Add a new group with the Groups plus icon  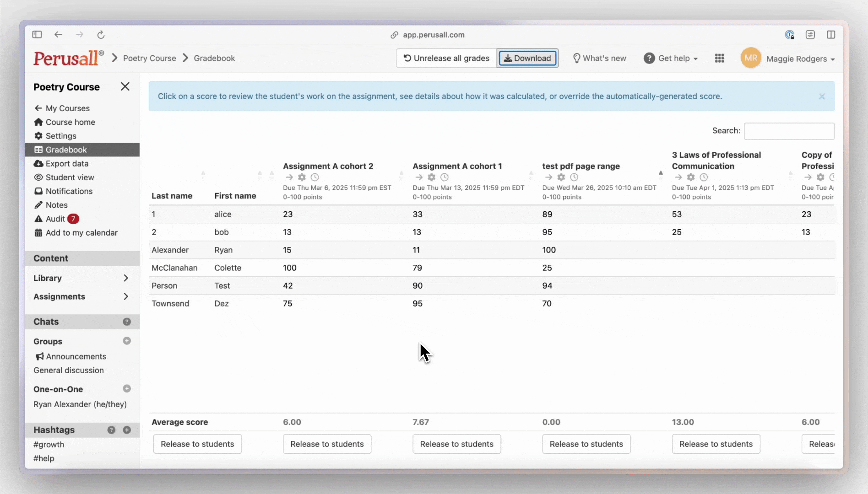(x=127, y=341)
